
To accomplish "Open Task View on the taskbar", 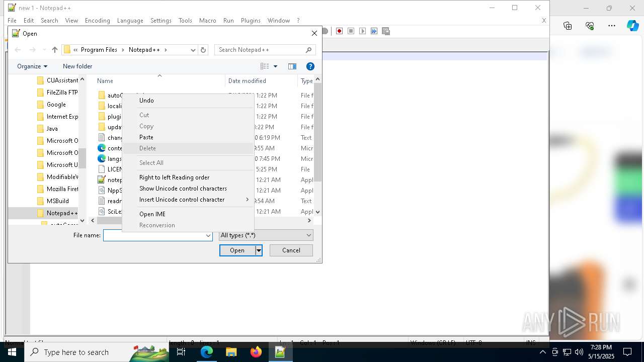I will coord(181,352).
